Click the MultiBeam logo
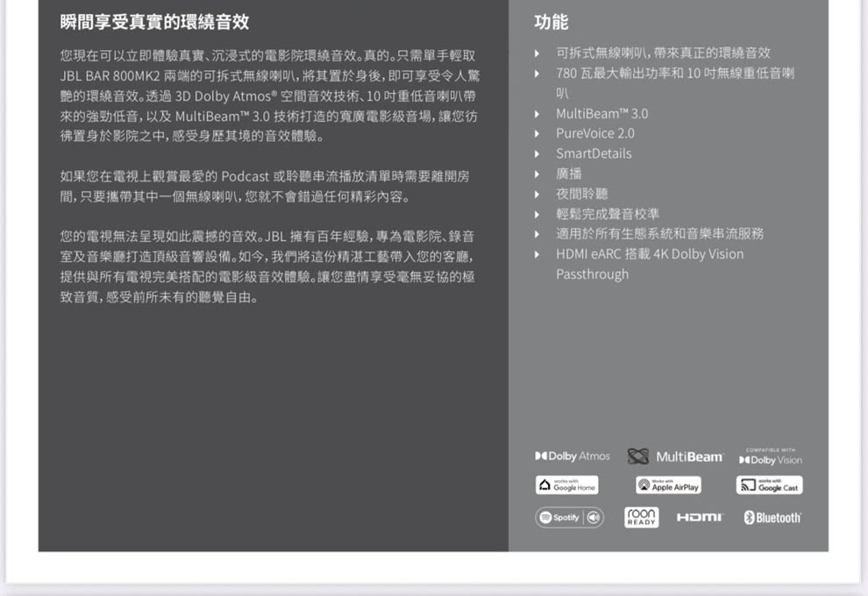Viewport: 868px width, 596px height. point(675,457)
